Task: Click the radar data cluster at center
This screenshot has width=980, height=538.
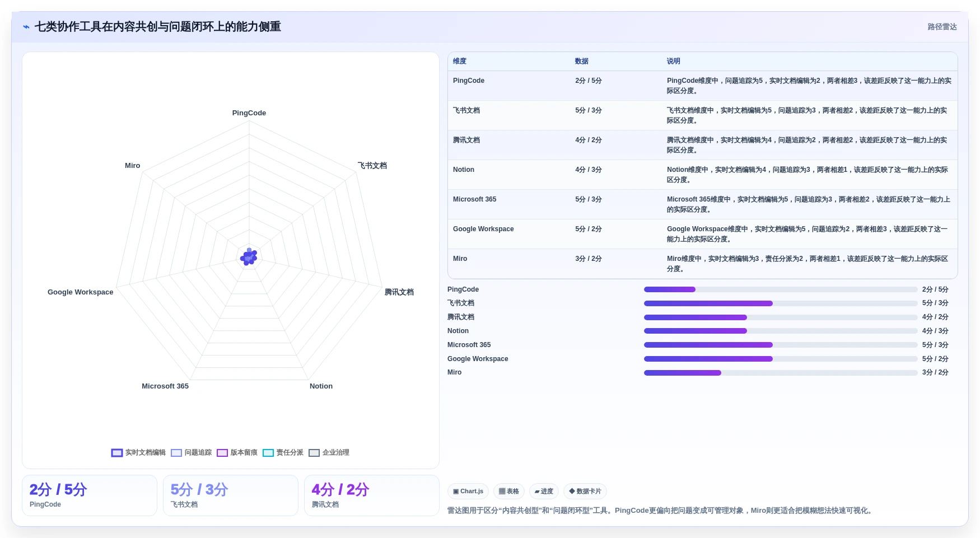Action: pyautogui.click(x=249, y=257)
